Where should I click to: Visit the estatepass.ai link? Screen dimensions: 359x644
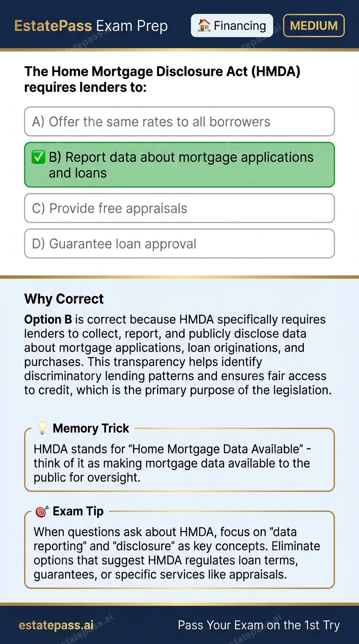tap(56, 625)
